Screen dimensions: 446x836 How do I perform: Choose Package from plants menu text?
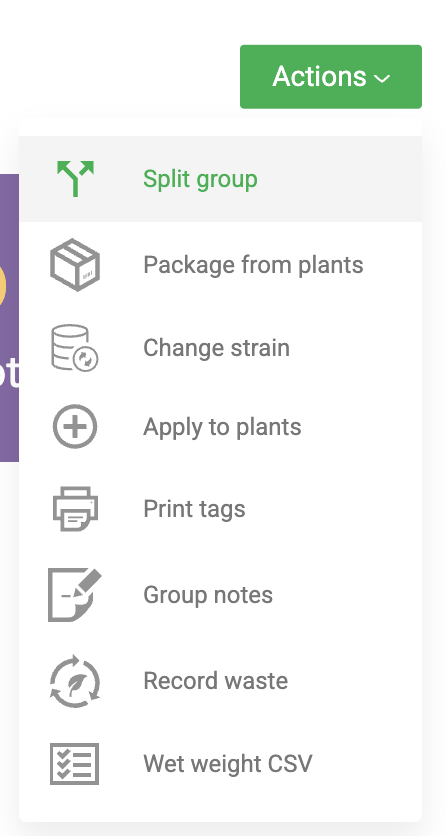pos(253,265)
